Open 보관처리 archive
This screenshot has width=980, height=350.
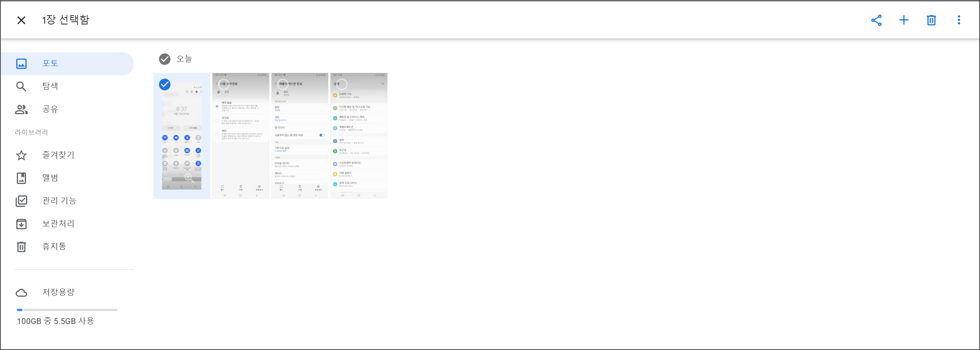(67, 224)
